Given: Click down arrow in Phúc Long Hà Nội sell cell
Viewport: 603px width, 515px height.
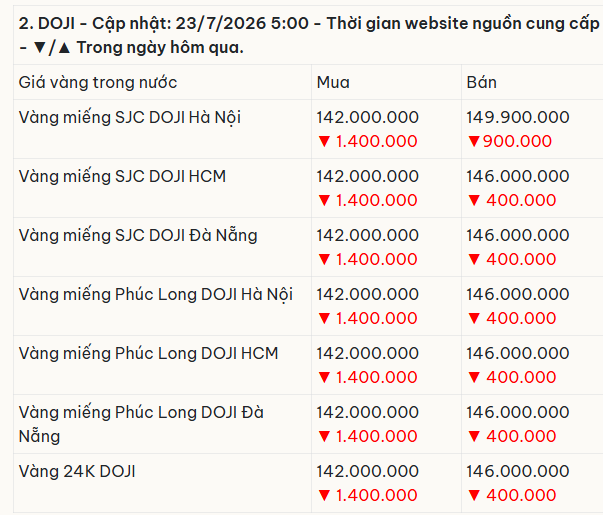Looking at the screenshot, I should (x=474, y=318).
